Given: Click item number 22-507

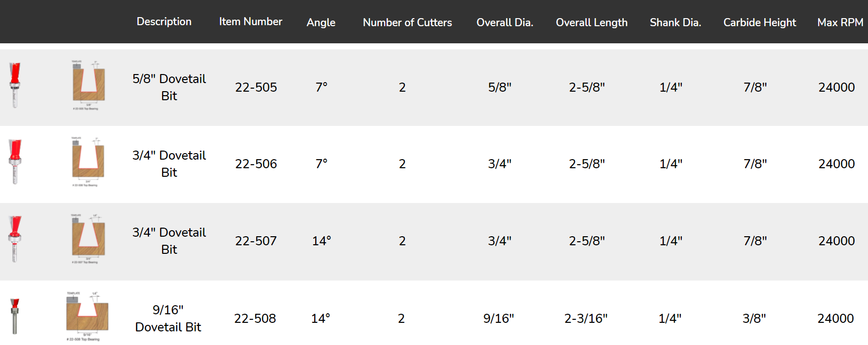Looking at the screenshot, I should (x=256, y=241).
